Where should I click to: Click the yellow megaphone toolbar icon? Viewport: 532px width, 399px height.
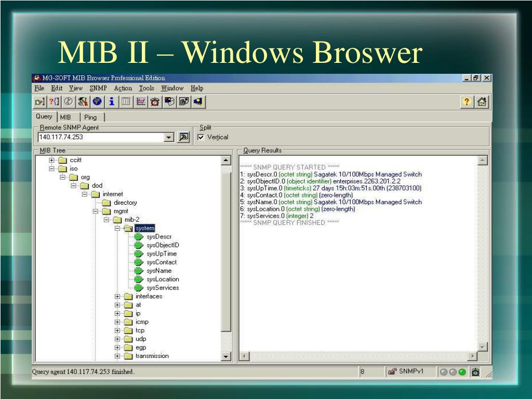198,101
